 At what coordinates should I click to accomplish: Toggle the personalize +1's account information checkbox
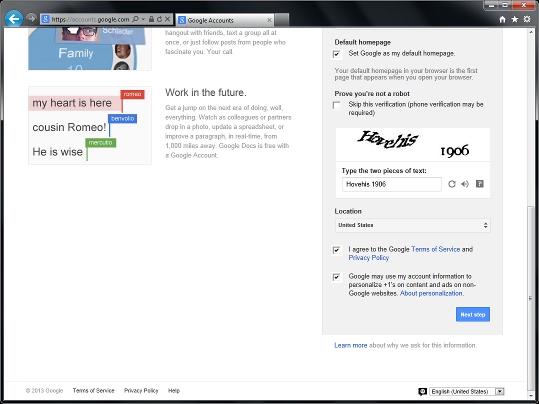tap(337, 277)
